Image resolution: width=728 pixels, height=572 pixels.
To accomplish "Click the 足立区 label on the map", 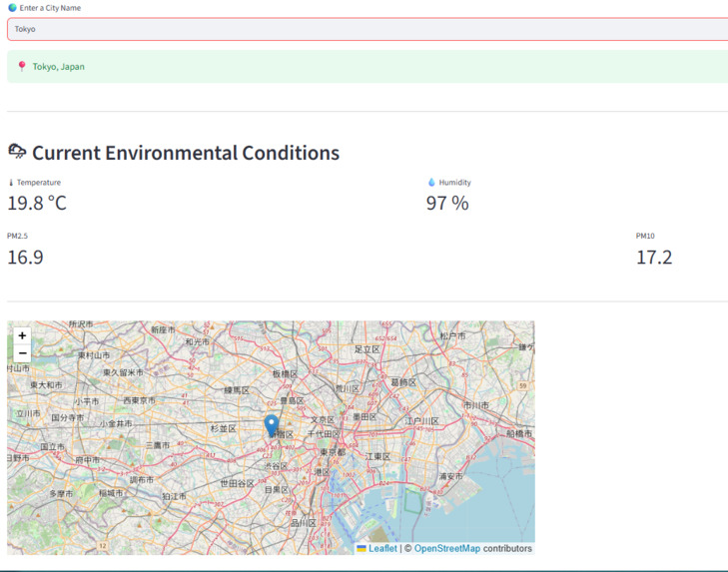I will (x=367, y=349).
